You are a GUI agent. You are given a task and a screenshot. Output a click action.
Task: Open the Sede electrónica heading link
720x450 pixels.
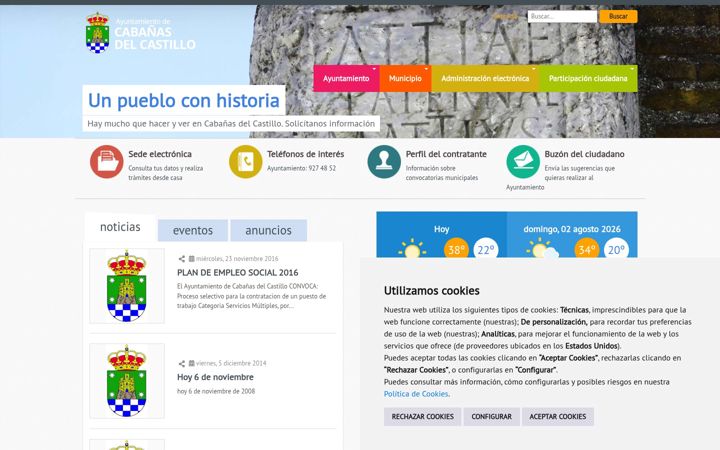[x=160, y=154]
